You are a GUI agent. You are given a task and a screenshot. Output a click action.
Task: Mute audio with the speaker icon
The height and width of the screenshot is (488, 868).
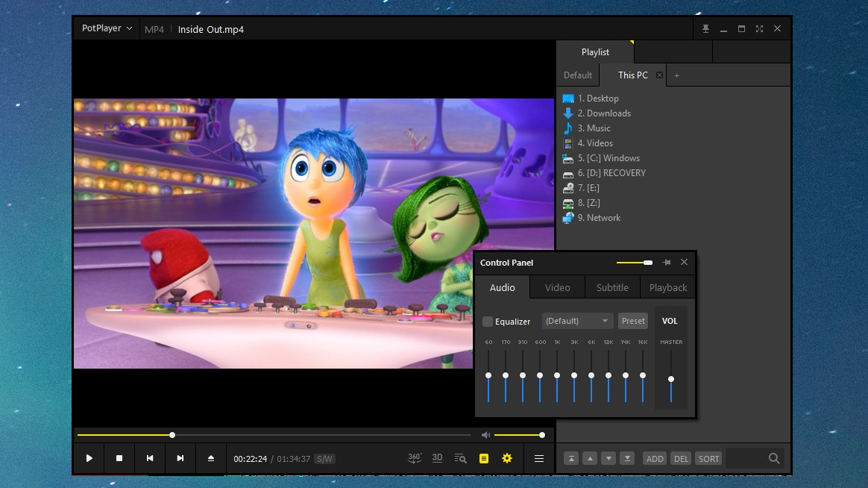coord(485,435)
